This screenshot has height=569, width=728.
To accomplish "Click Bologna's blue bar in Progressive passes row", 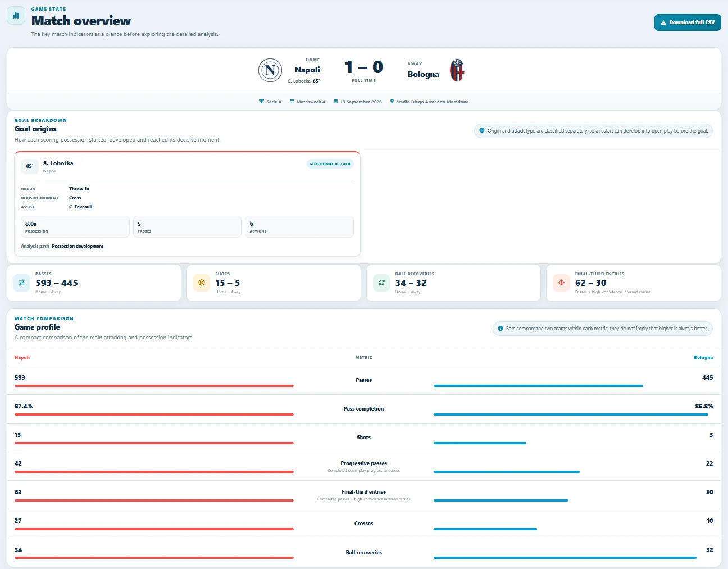I will pos(507,472).
